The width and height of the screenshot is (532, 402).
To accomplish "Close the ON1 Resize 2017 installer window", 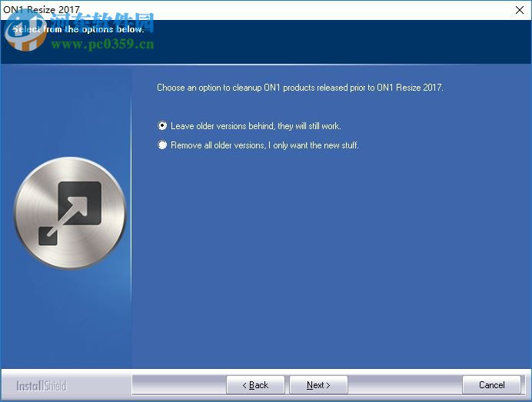I will click(520, 10).
